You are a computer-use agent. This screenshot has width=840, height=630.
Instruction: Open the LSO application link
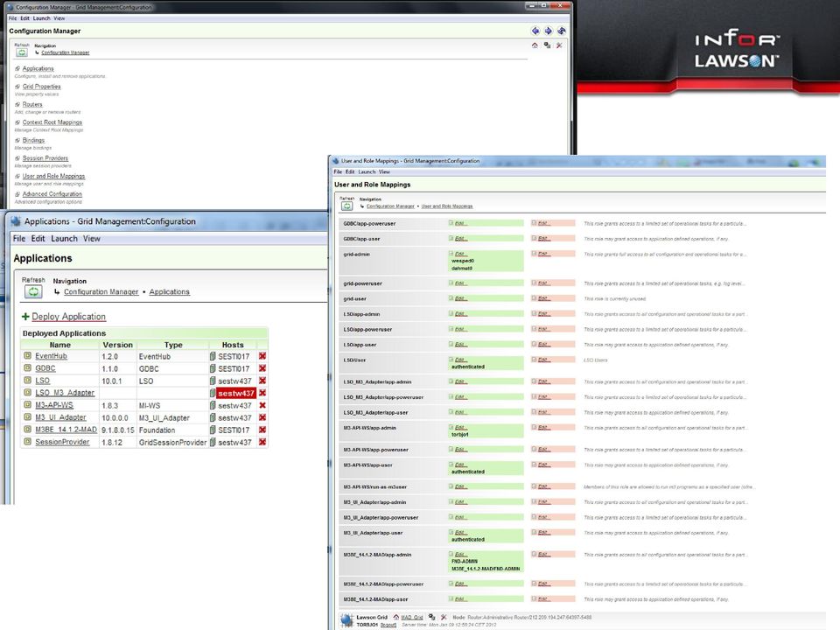point(42,381)
